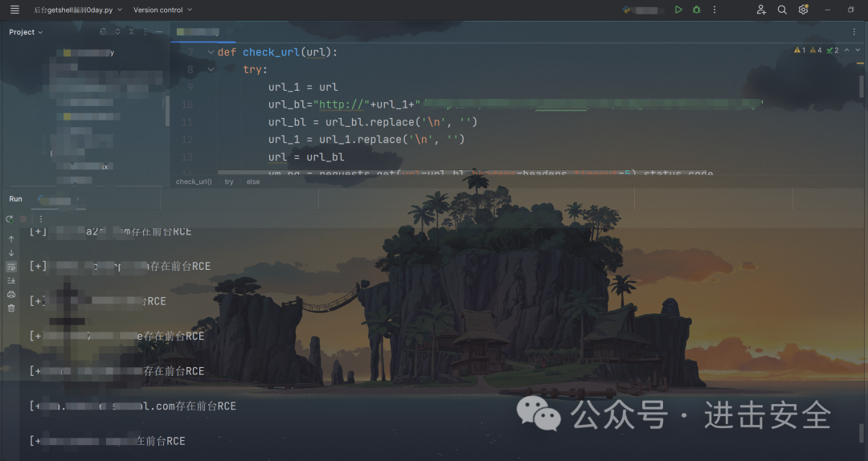
Task: Start debugging with the green bug icon
Action: click(x=696, y=10)
